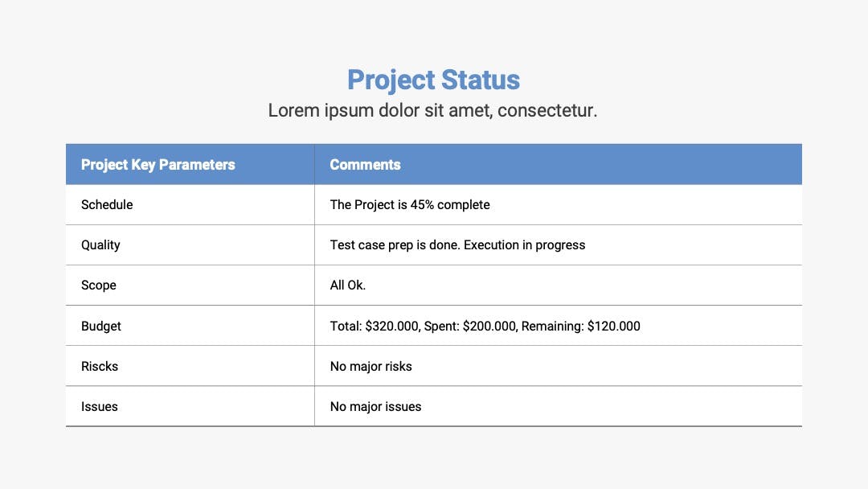Select the Quality row label
Screen dimensions: 868x489
[x=100, y=245]
